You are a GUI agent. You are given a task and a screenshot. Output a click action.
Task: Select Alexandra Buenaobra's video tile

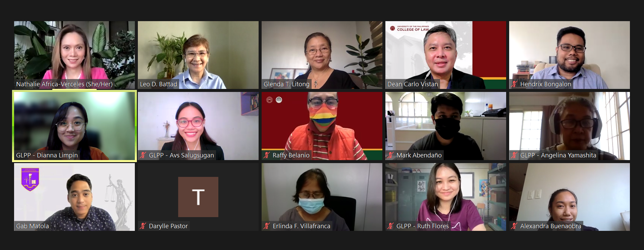[x=570, y=197]
